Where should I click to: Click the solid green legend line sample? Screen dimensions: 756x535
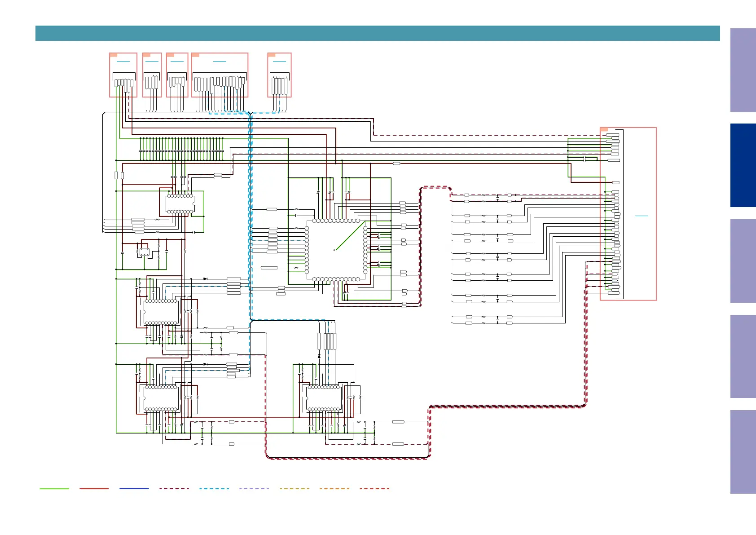point(54,489)
